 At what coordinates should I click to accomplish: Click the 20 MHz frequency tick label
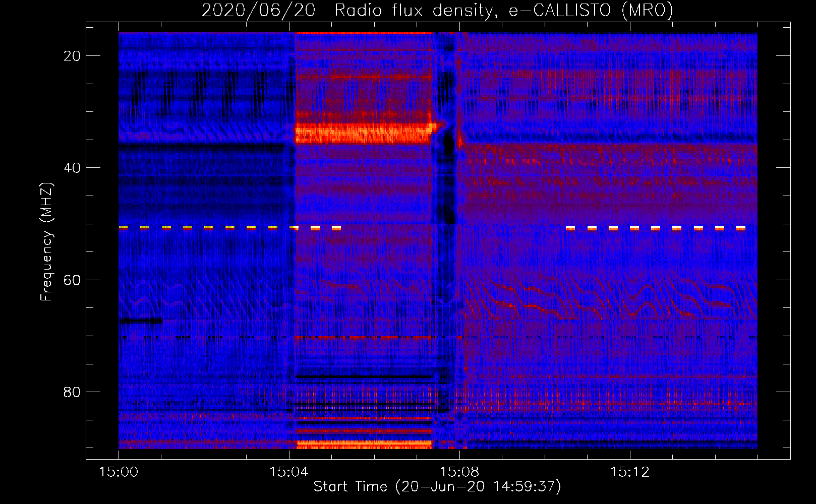(72, 56)
